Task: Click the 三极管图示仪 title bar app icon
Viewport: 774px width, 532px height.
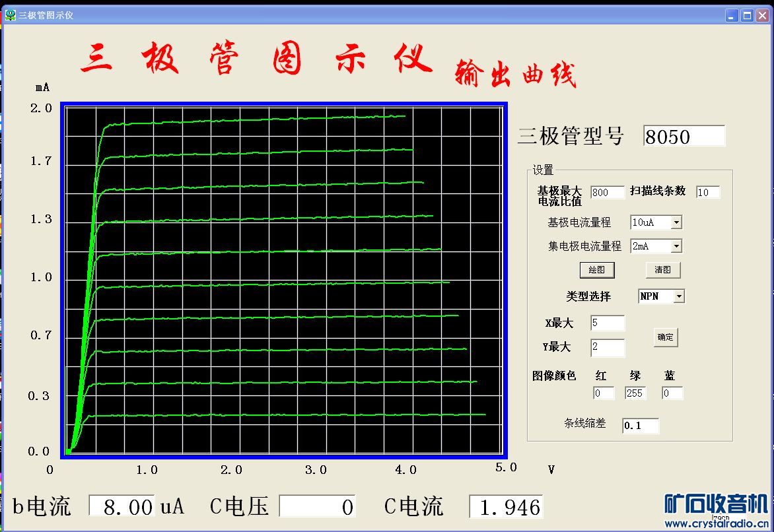Action: pos(10,15)
